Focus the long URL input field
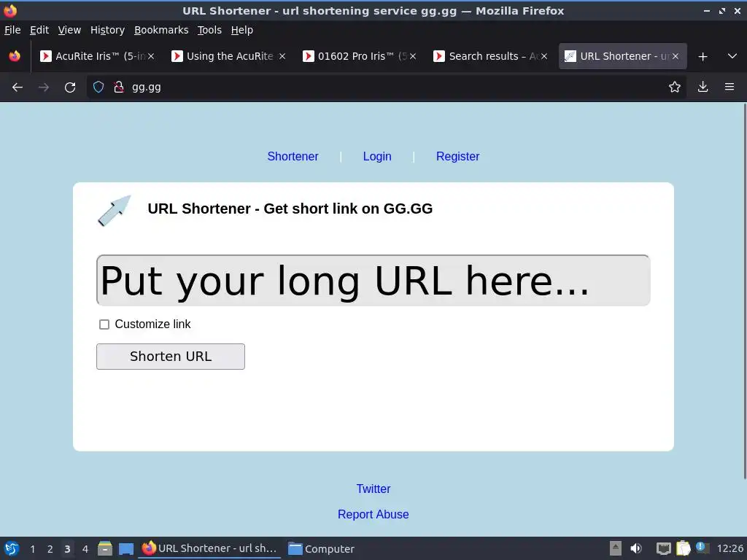Image resolution: width=747 pixels, height=560 pixels. (373, 281)
